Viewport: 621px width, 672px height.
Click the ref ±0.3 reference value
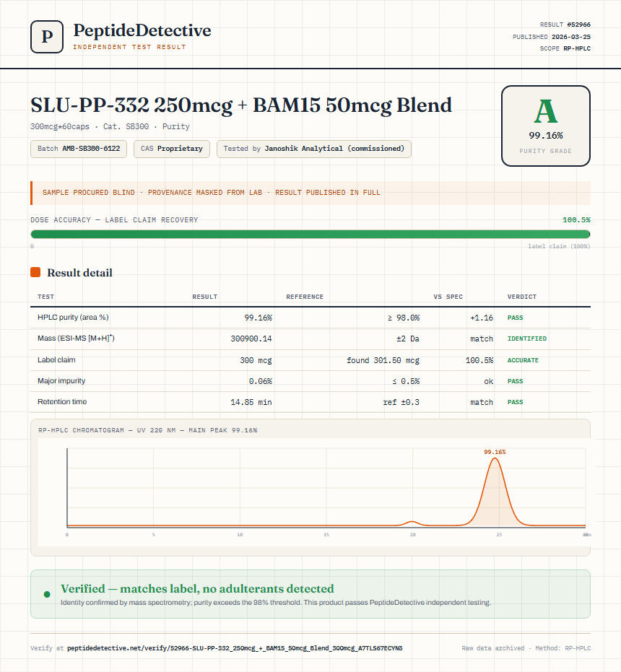401,402
